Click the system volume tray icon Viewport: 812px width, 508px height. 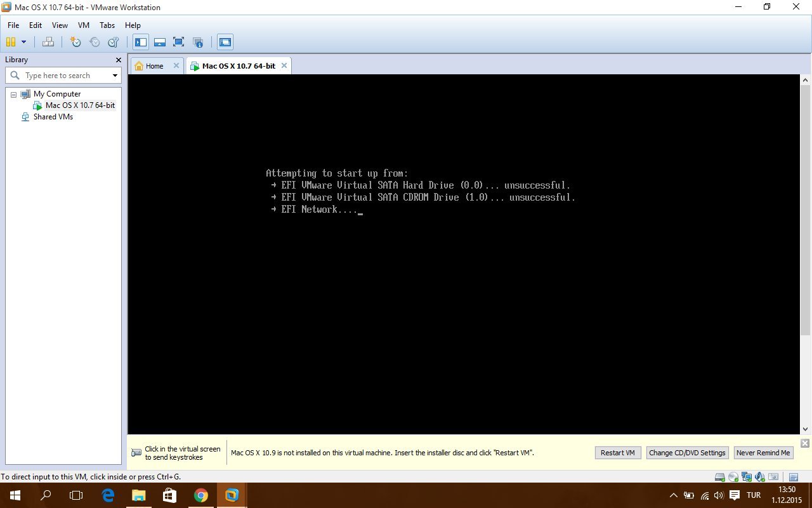(x=719, y=495)
